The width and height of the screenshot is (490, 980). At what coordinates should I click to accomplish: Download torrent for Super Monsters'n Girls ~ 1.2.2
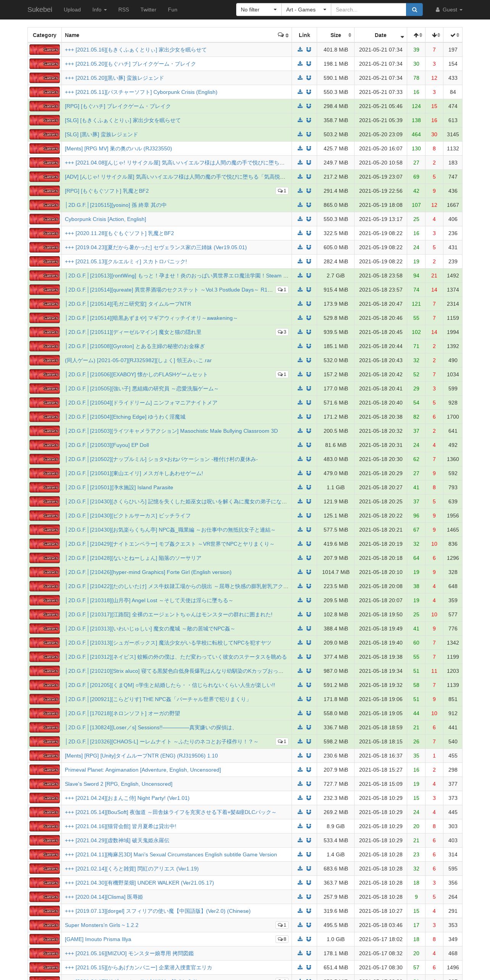click(300, 925)
